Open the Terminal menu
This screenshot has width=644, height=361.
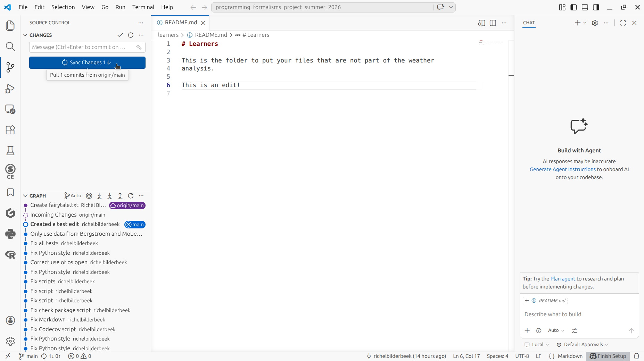(x=143, y=7)
